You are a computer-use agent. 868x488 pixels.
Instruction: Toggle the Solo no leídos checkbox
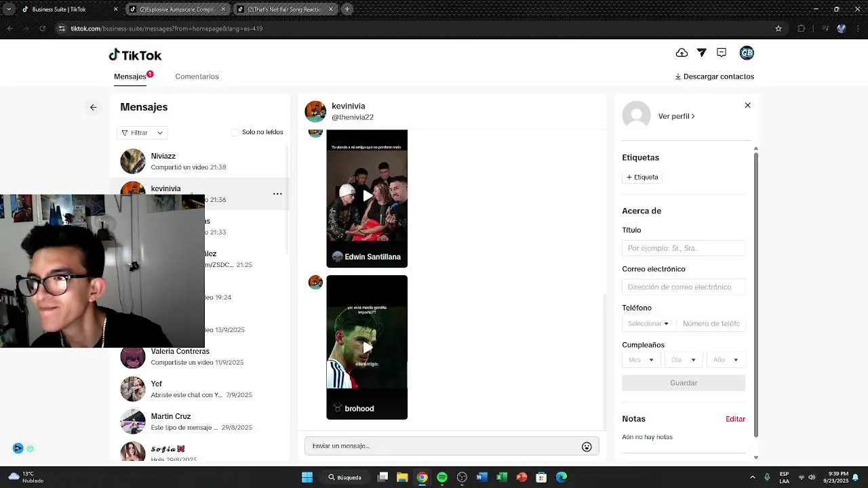(235, 133)
